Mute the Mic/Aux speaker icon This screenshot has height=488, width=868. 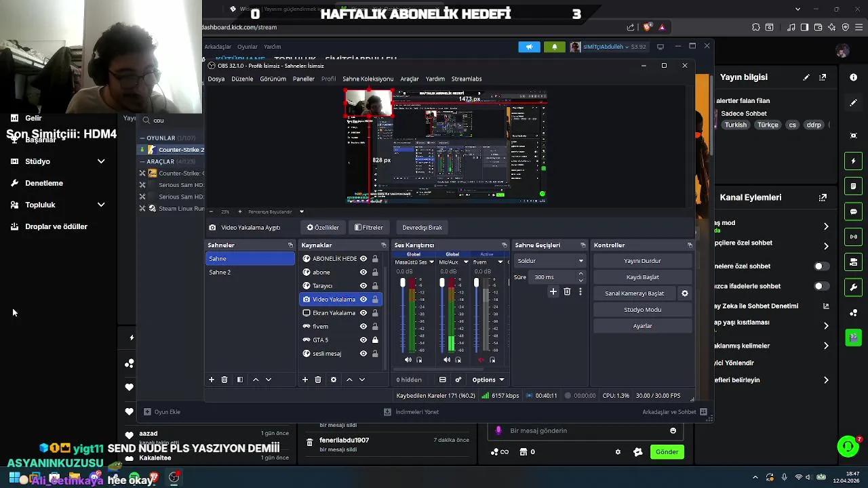(446, 360)
